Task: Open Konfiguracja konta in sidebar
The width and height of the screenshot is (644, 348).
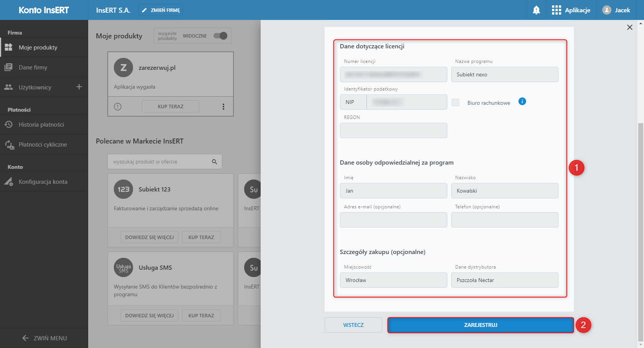Action: 44,182
